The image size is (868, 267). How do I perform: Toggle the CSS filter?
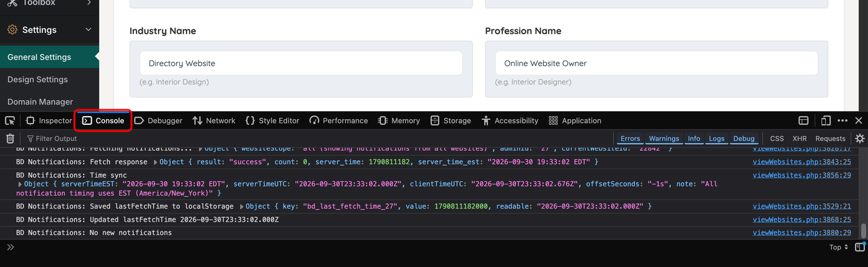coord(777,138)
